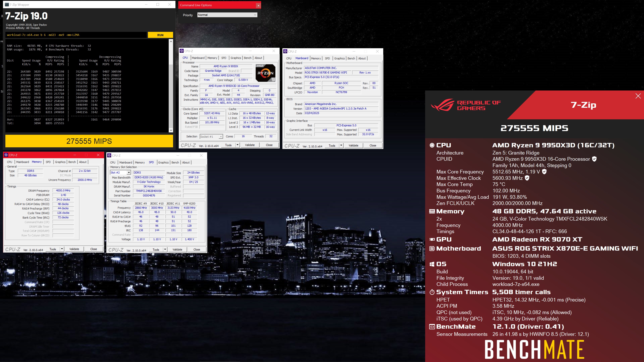The width and height of the screenshot is (644, 362).
Task: Open Graphics tab in CPU-Z processor window
Action: tap(236, 58)
